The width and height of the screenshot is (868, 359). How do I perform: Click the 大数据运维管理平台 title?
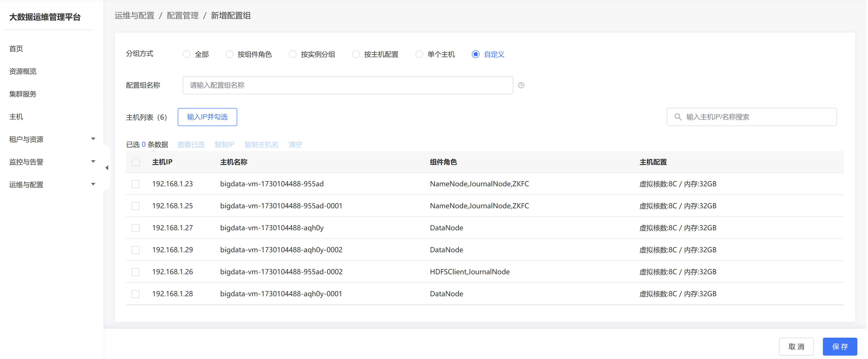[x=45, y=17]
